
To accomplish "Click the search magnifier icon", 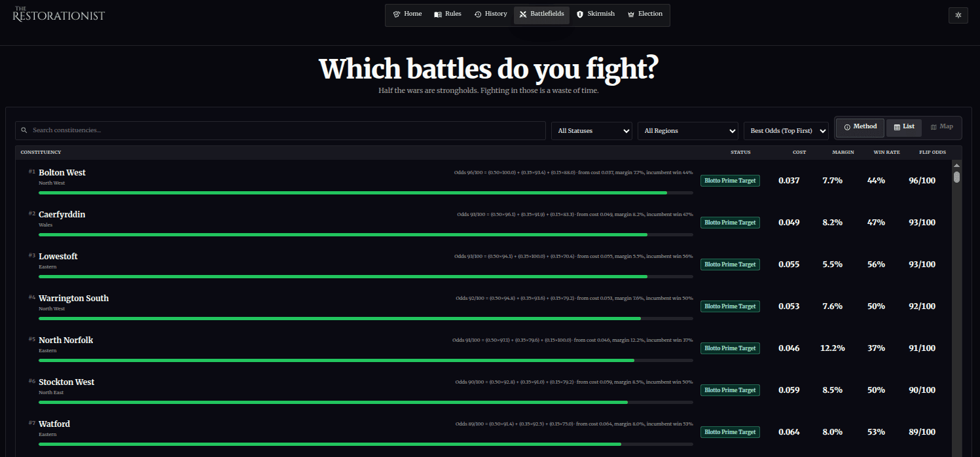I will 24,131.
